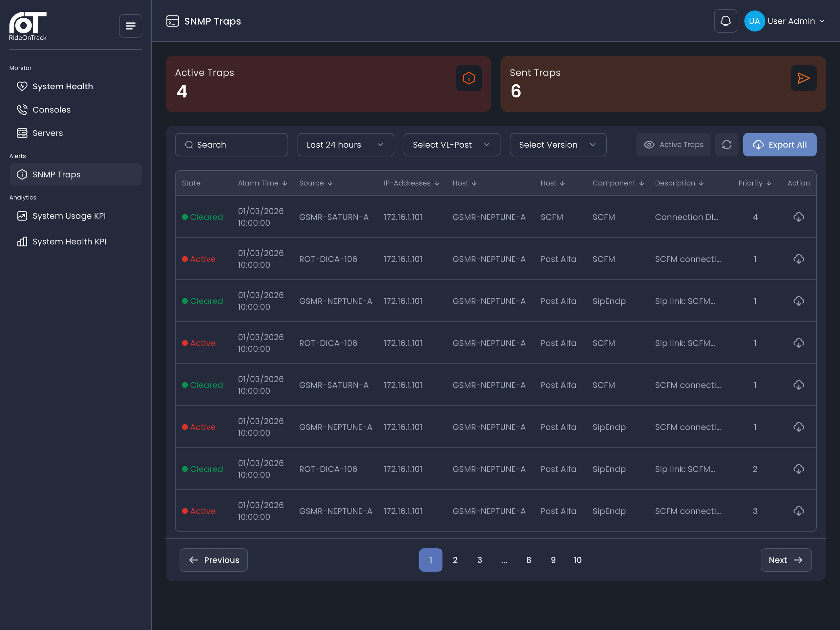Sort by Alarm Time arrow
840x630 pixels.
(284, 183)
